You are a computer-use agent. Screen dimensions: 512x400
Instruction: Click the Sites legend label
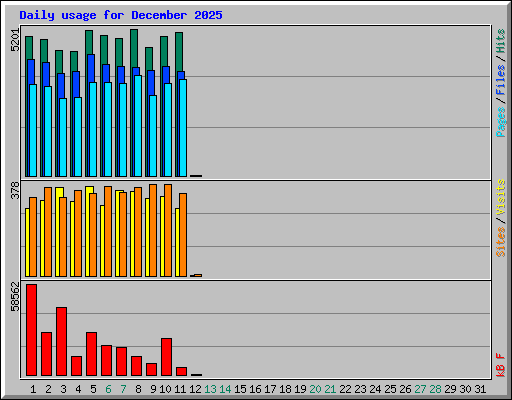[500, 242]
